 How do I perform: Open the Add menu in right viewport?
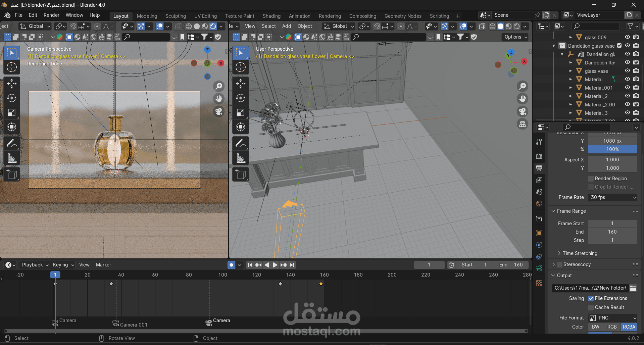[x=287, y=26]
